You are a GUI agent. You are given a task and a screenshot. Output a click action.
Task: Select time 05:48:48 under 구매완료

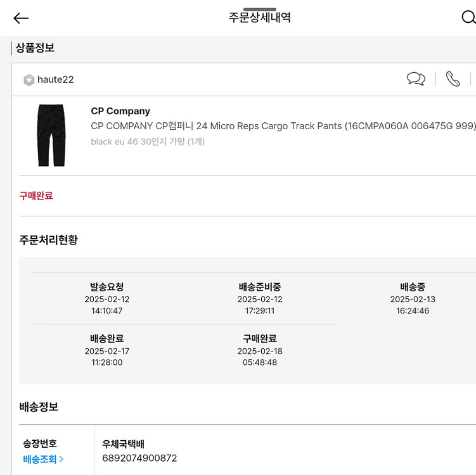[x=260, y=362]
